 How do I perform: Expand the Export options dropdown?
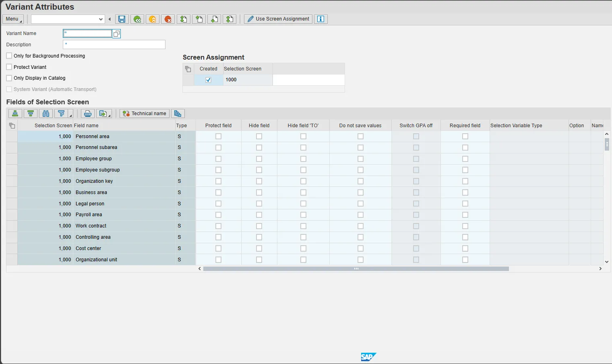[x=109, y=115]
